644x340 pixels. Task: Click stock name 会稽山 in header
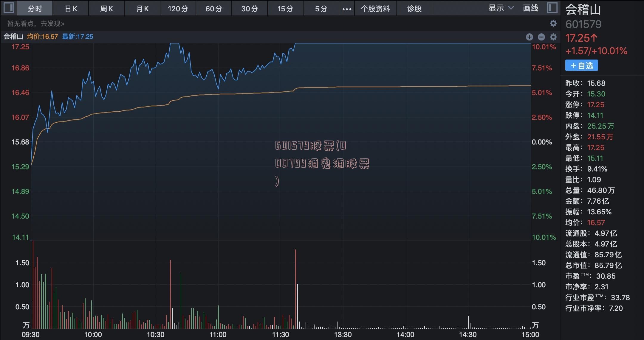583,10
